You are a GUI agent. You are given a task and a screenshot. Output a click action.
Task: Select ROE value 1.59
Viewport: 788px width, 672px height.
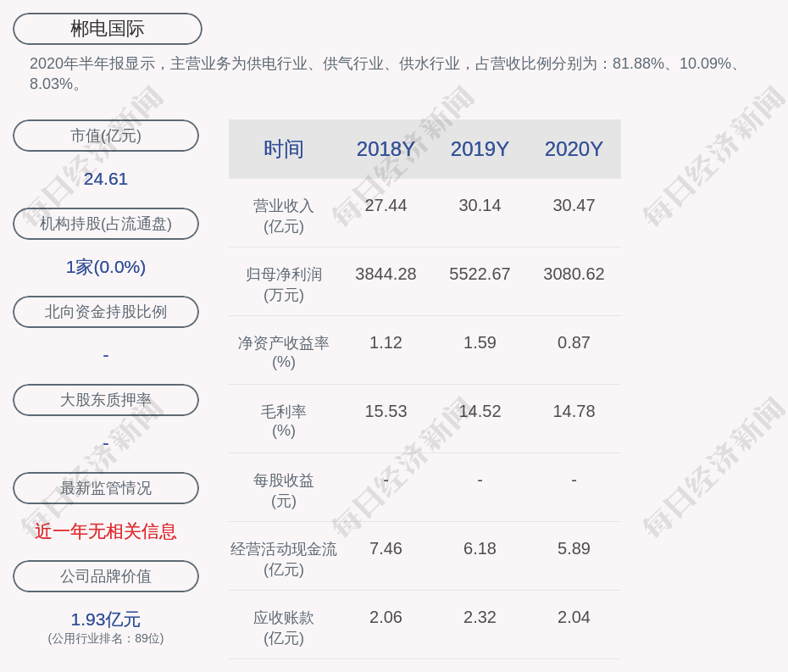coord(480,343)
